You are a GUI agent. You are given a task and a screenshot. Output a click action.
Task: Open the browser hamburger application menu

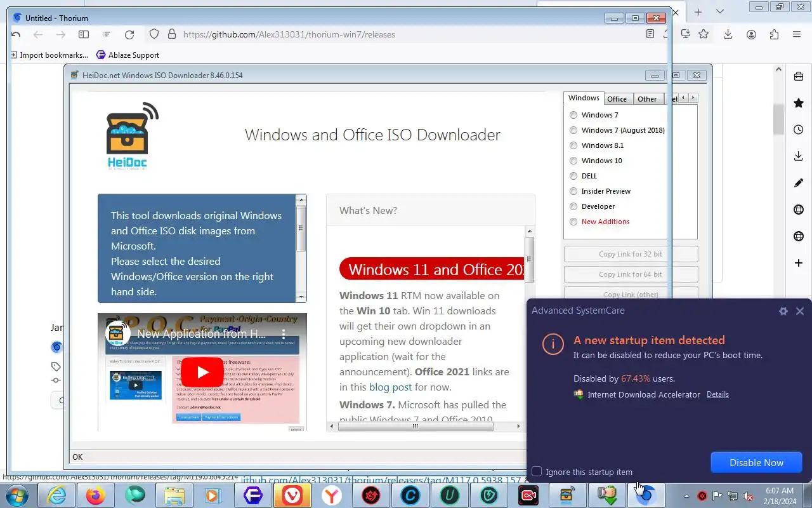click(x=797, y=34)
